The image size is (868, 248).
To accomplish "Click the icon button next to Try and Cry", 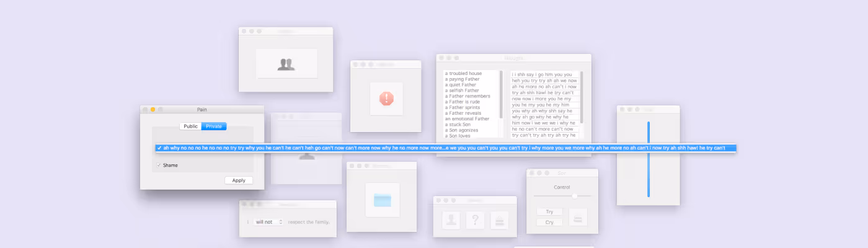I will coord(578,217).
